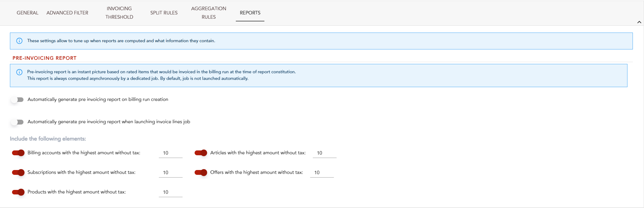This screenshot has height=208, width=644.
Task: Click the Articles count input field
Action: pos(324,153)
